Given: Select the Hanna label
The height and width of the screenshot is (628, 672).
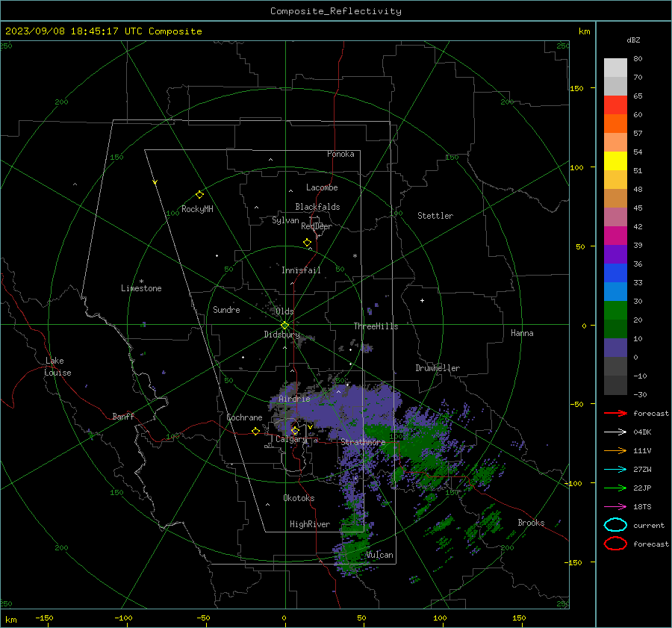Looking at the screenshot, I should (x=522, y=333).
